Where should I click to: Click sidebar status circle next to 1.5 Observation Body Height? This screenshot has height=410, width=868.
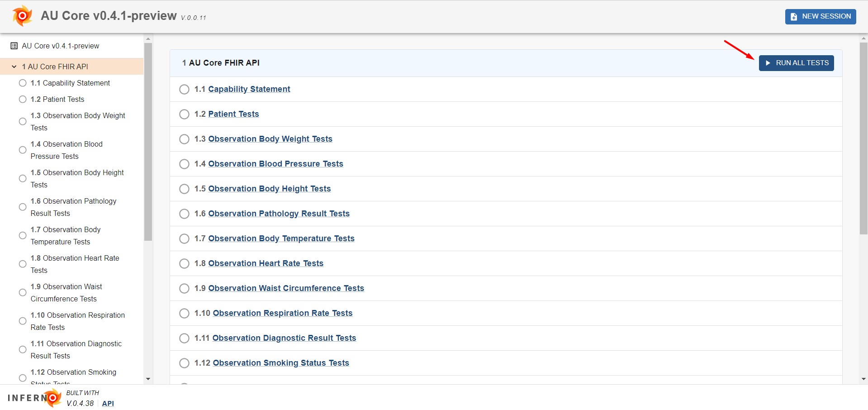[23, 178]
